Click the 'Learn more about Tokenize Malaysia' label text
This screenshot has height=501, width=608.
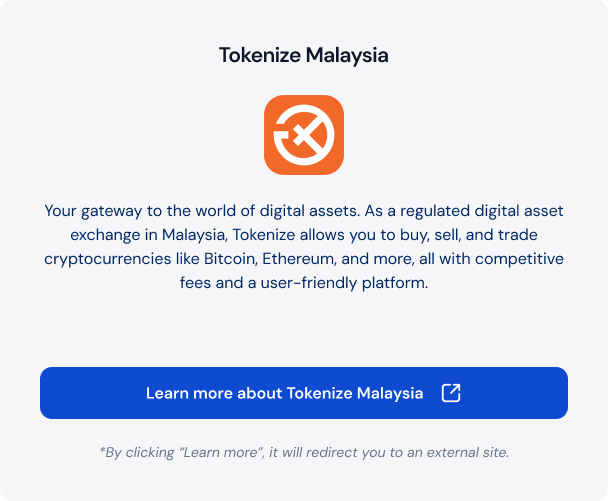(x=285, y=393)
